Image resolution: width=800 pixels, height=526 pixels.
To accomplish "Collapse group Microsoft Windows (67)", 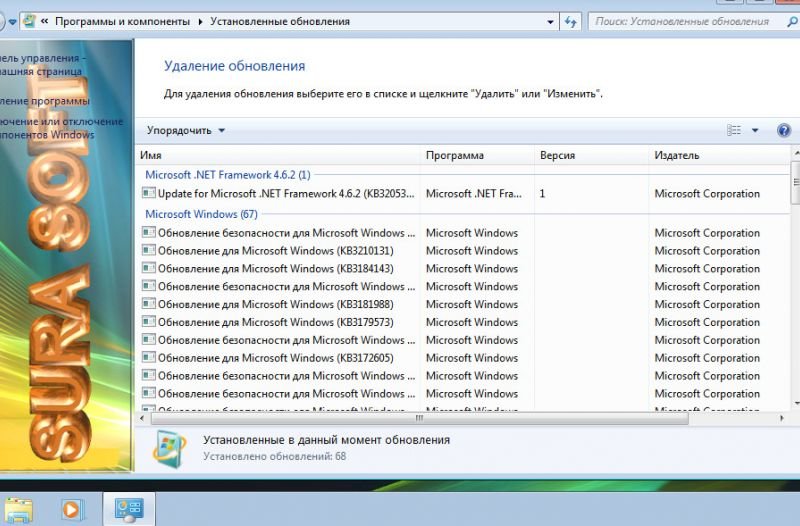I will (x=202, y=214).
